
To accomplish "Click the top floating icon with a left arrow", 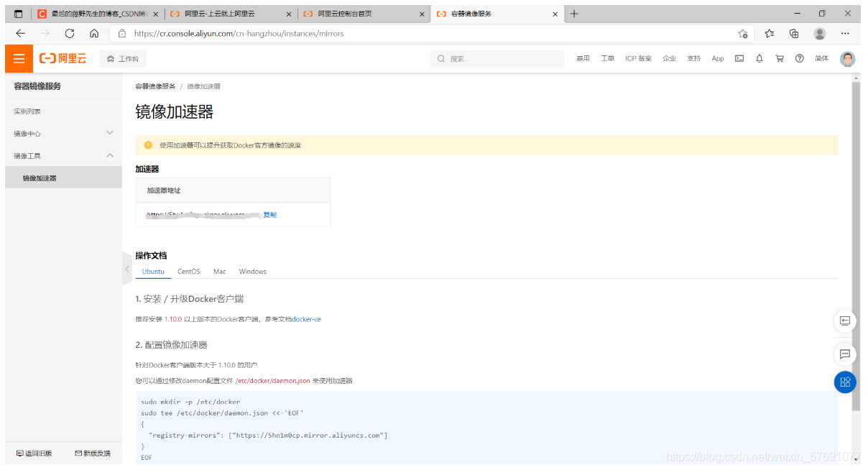I will coord(845,321).
